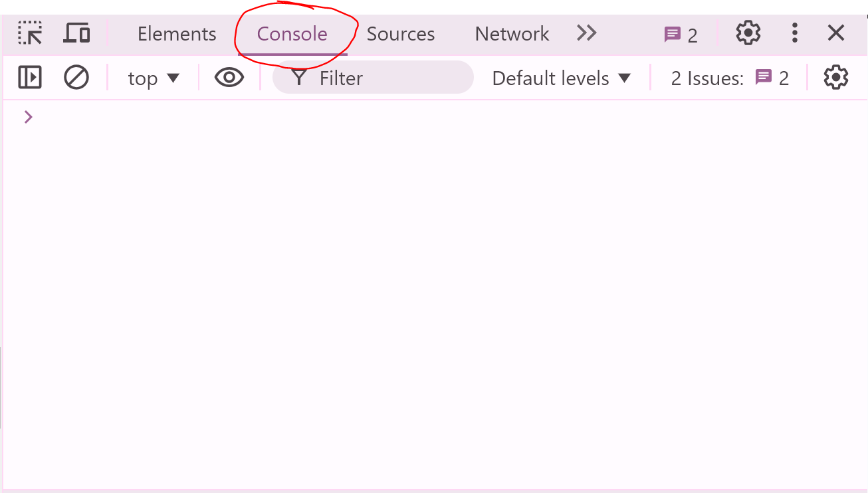Open the customize and control DevTools menu
Screen dimensions: 868x493
click(794, 33)
